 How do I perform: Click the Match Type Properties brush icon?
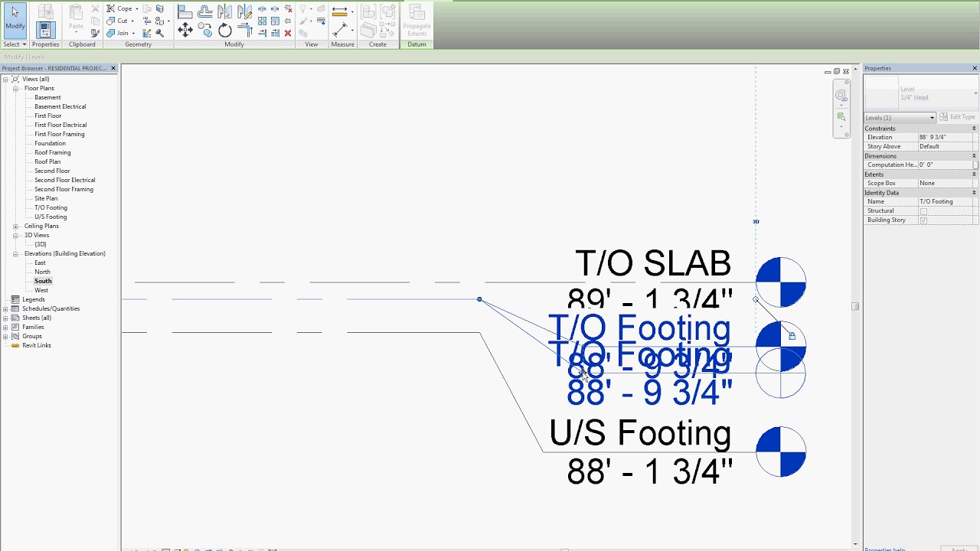[x=95, y=33]
